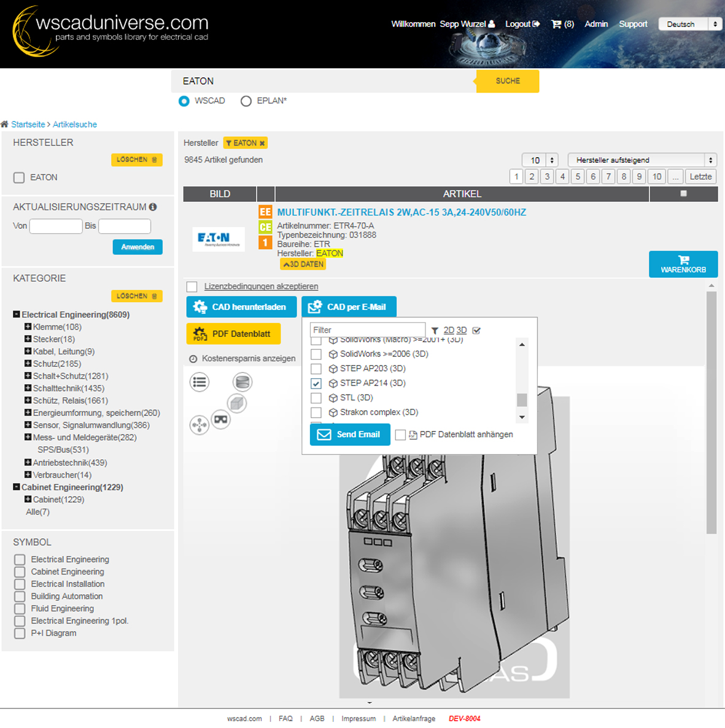Click the format list scrollbar thumb
The image size is (725, 728).
(522, 400)
